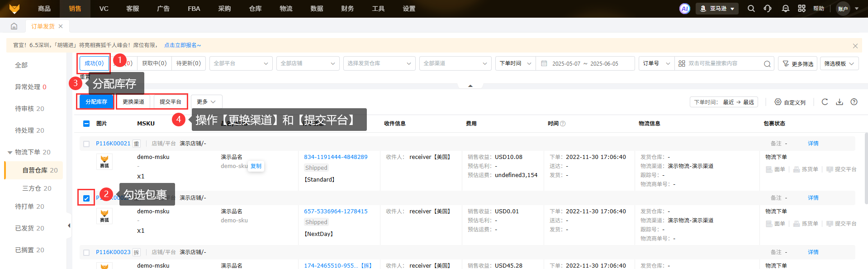The image size is (868, 269).
Task: Expand the 更多 actions dropdown
Action: (x=206, y=102)
